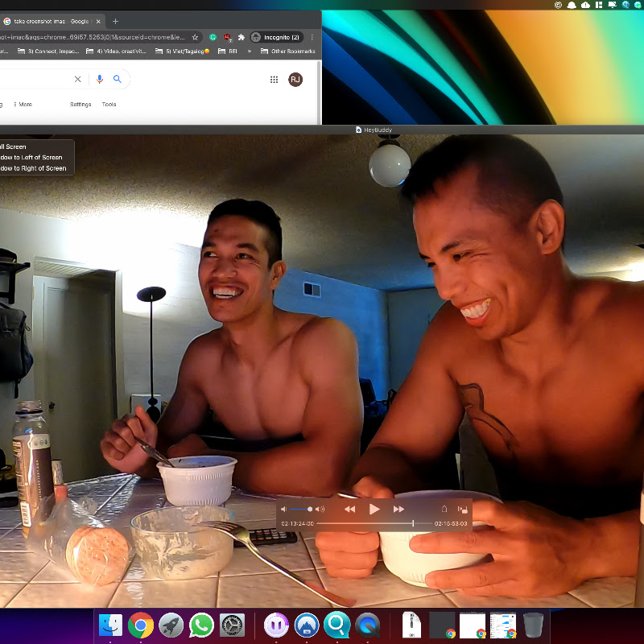
Task: Open the share button in player controls
Action: (x=444, y=509)
